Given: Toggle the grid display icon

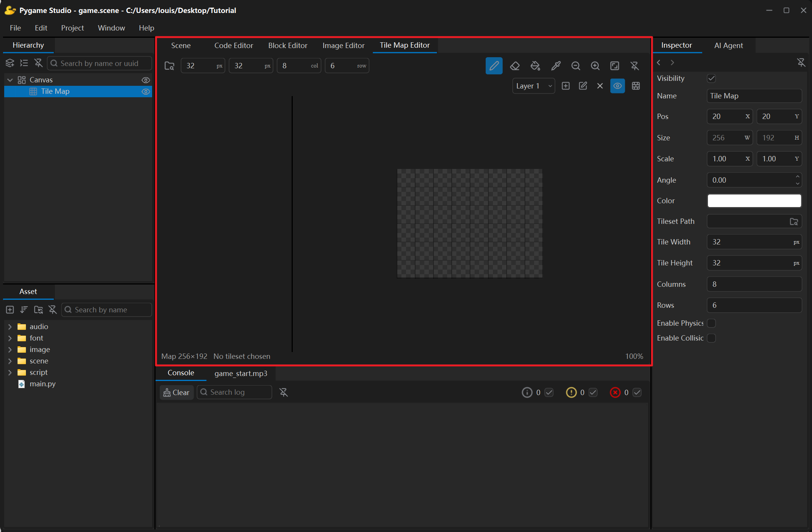Looking at the screenshot, I should (x=636, y=86).
